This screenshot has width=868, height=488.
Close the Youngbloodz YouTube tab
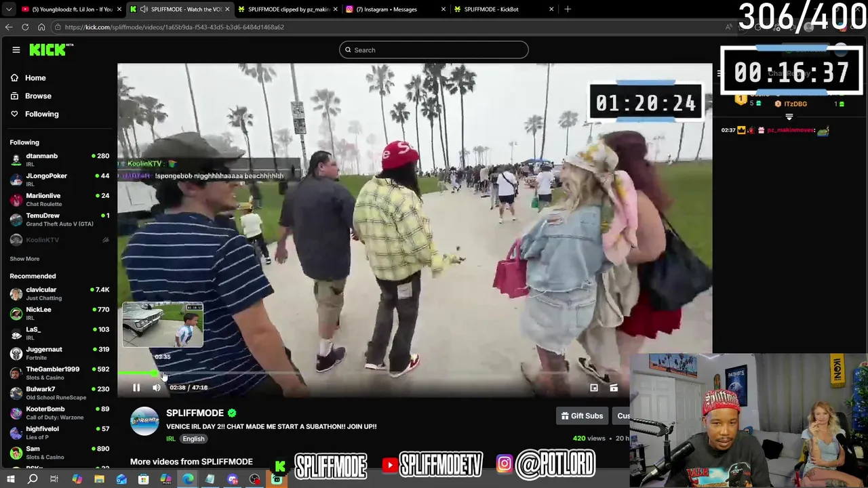(x=119, y=9)
